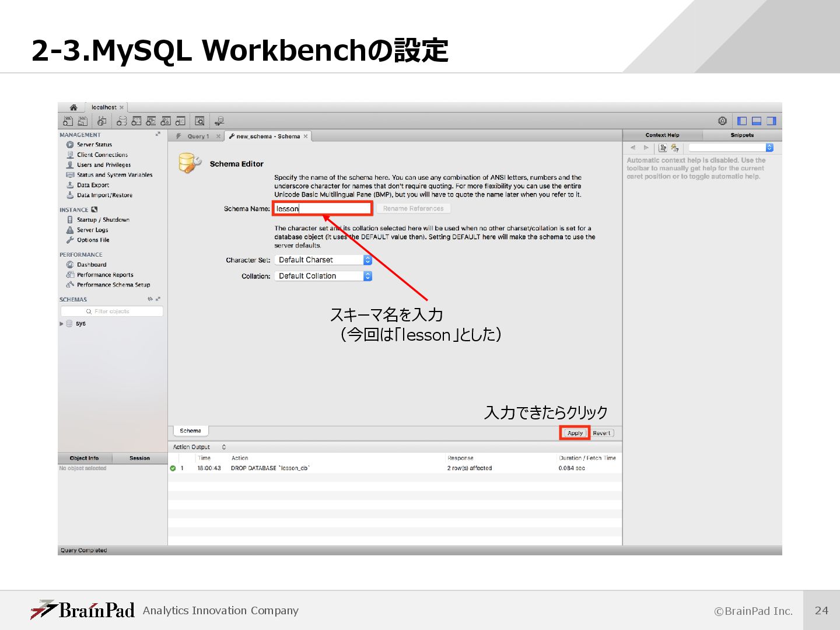Click the Schema Name input field

click(x=322, y=209)
